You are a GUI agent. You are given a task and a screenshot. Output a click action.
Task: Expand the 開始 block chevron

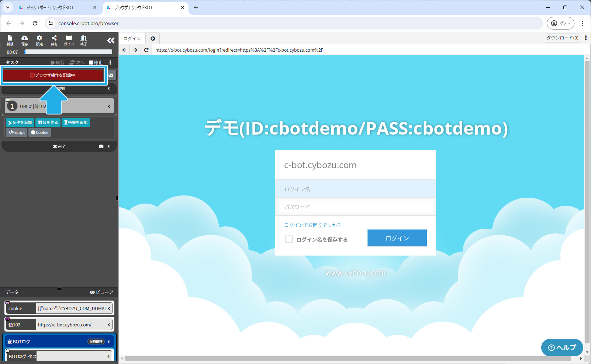point(109,89)
